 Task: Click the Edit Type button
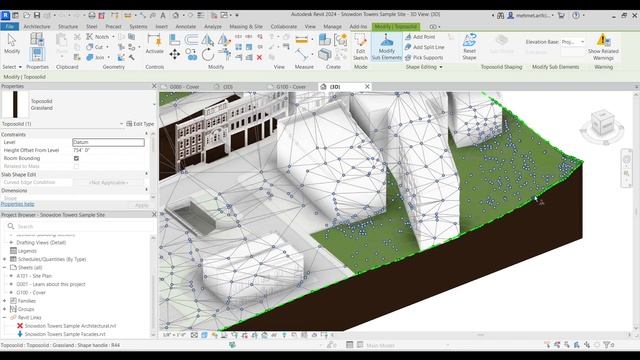140,124
